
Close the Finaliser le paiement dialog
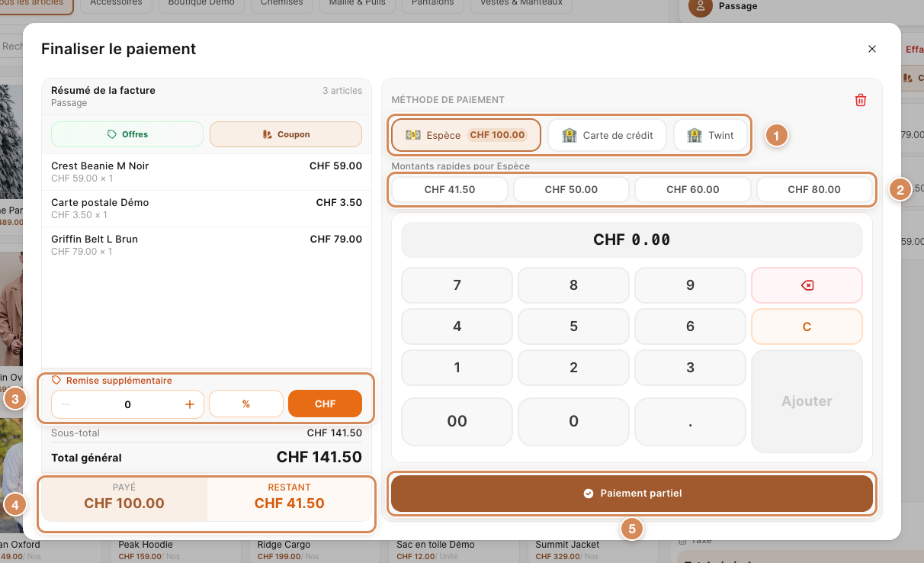pyautogui.click(x=872, y=49)
